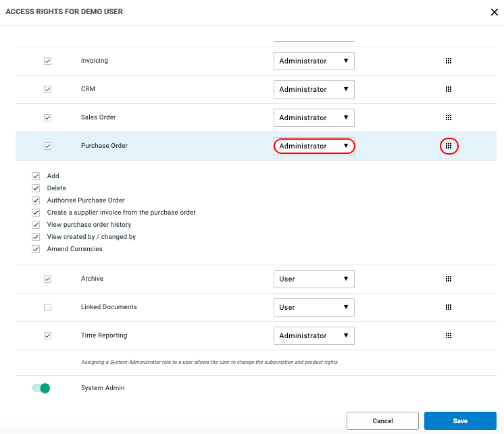Collapse Purchase Order rights grid icon
The width and height of the screenshot is (504, 434).
click(449, 146)
